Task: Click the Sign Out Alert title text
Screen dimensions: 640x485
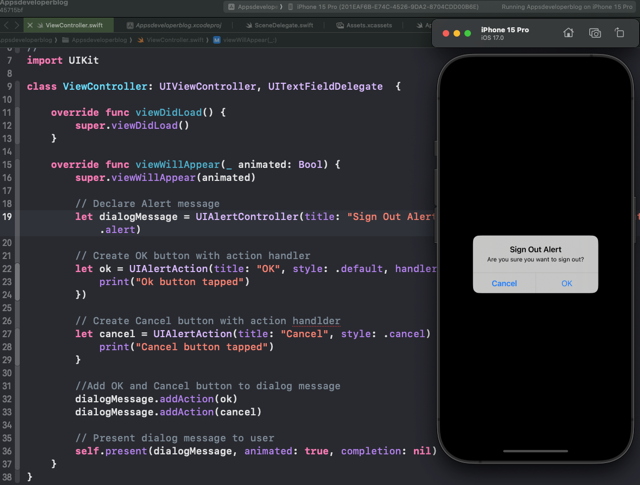Action: pyautogui.click(x=535, y=249)
